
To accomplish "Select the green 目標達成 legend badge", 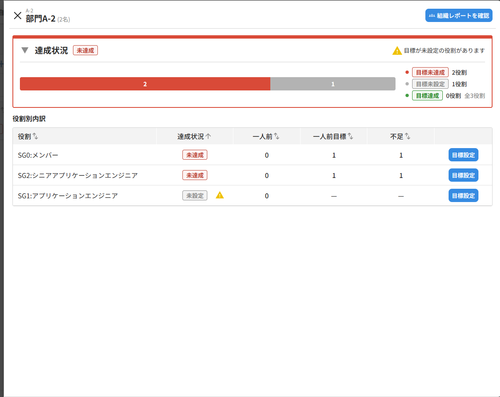I will point(427,96).
